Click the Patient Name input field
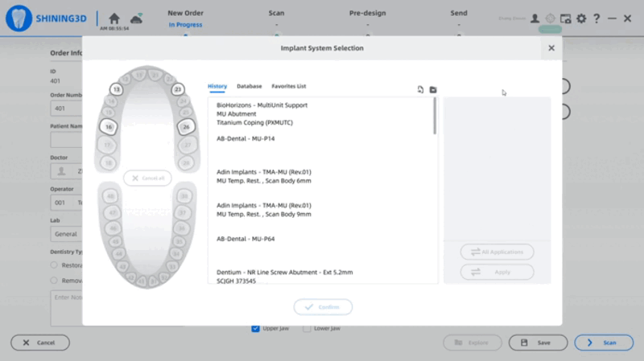 [66, 140]
